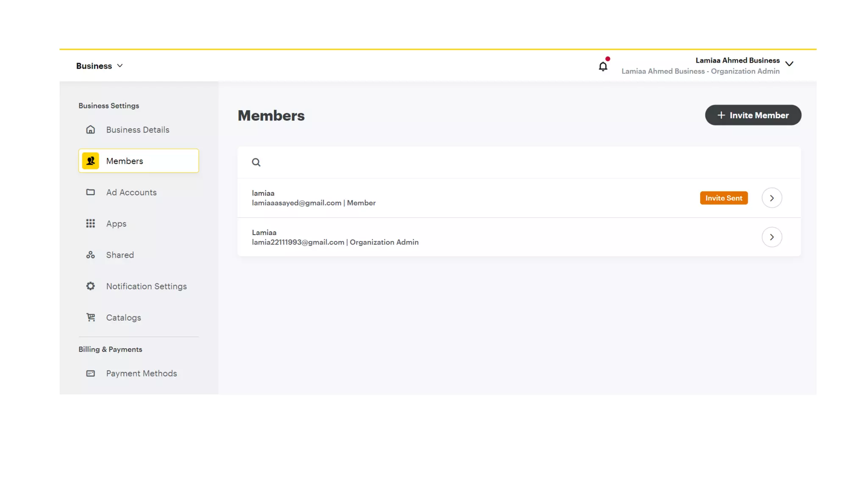Click the notification bell icon
The width and height of the screenshot is (868, 488).
click(603, 66)
